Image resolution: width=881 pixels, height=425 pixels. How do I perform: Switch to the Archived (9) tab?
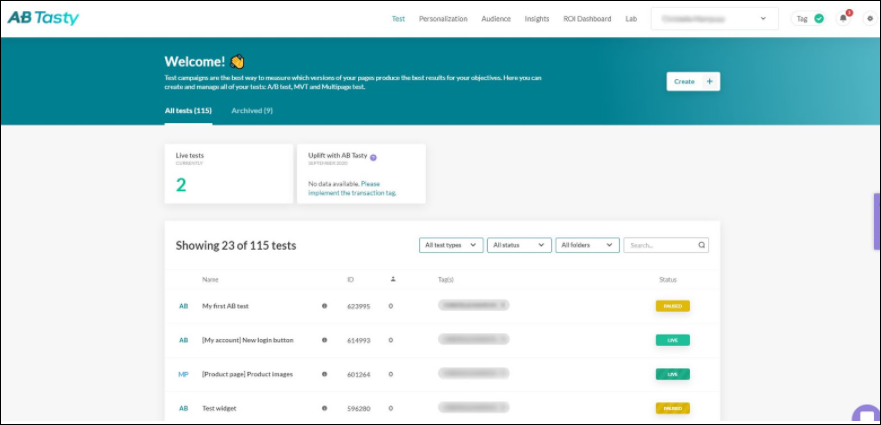pyautogui.click(x=252, y=110)
